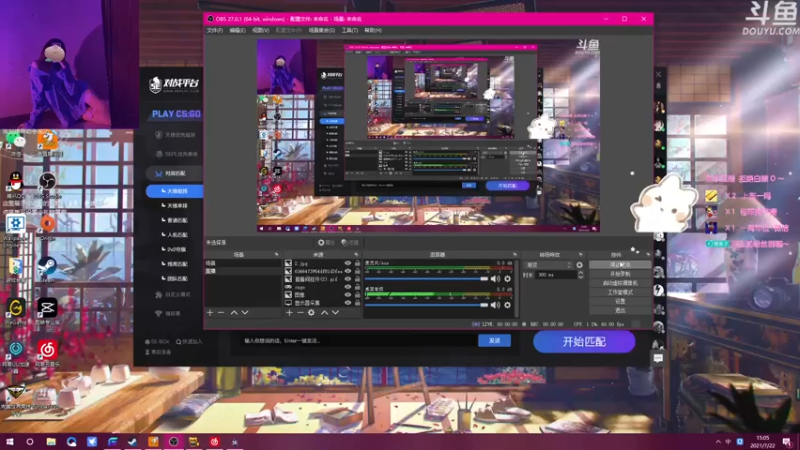Click 开始匹配 button in match platform
The width and height of the screenshot is (800, 450).
[584, 342]
